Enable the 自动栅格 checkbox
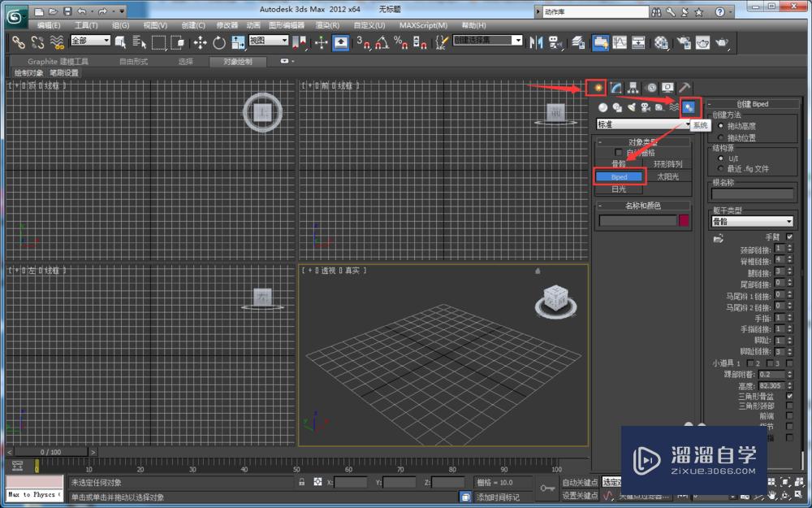 618,152
